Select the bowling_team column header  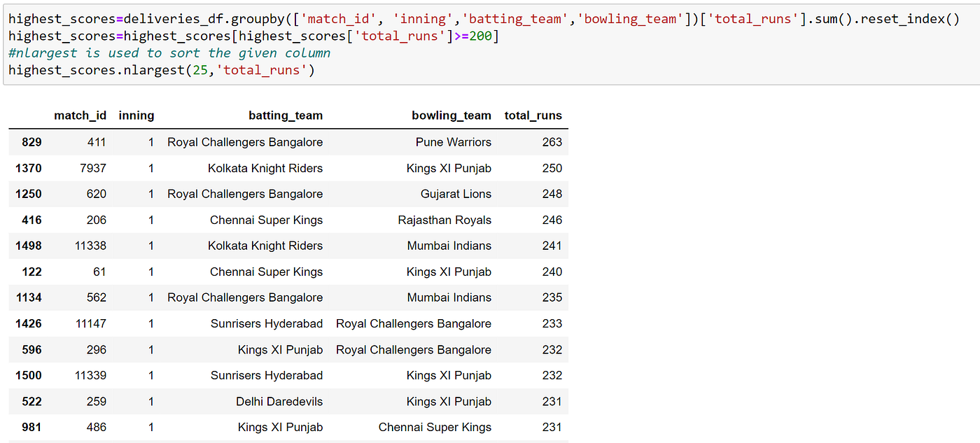coord(451,115)
